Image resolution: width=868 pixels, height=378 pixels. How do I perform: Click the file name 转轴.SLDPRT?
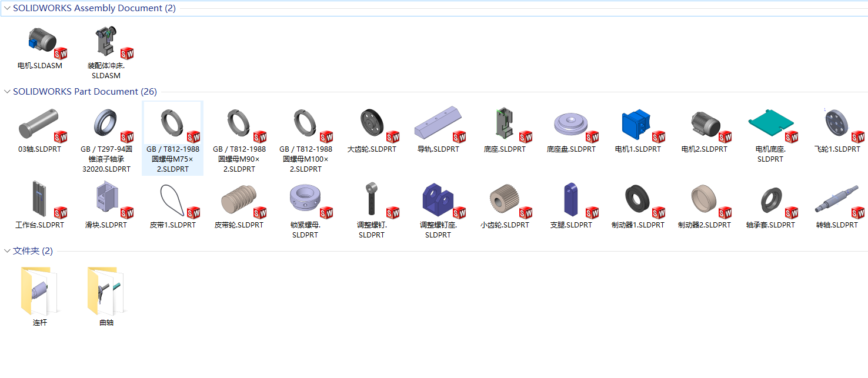pyautogui.click(x=837, y=225)
